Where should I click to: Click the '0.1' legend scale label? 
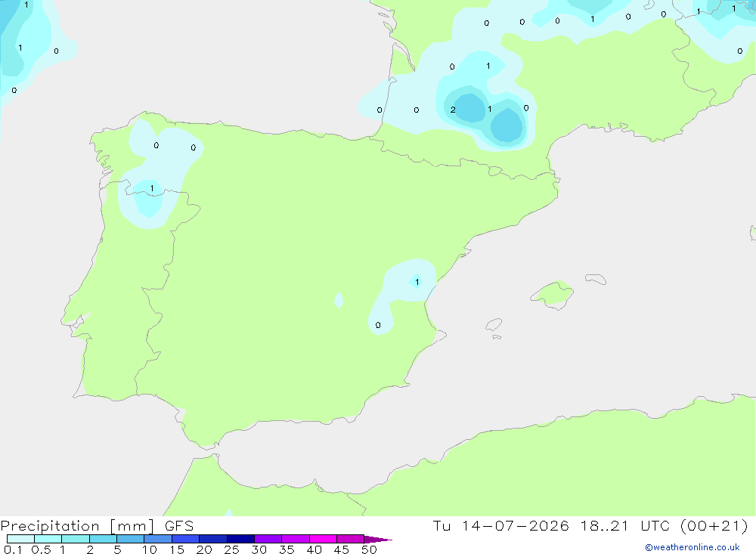click(13, 549)
